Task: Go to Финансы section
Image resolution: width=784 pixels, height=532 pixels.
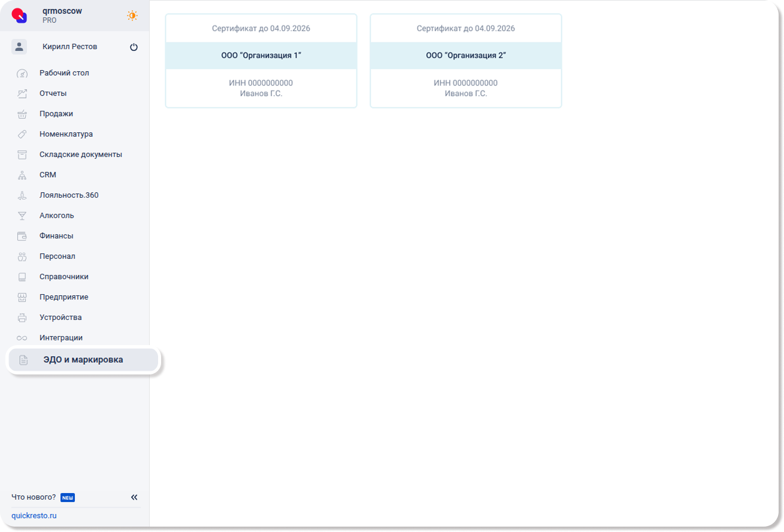Action: [56, 236]
